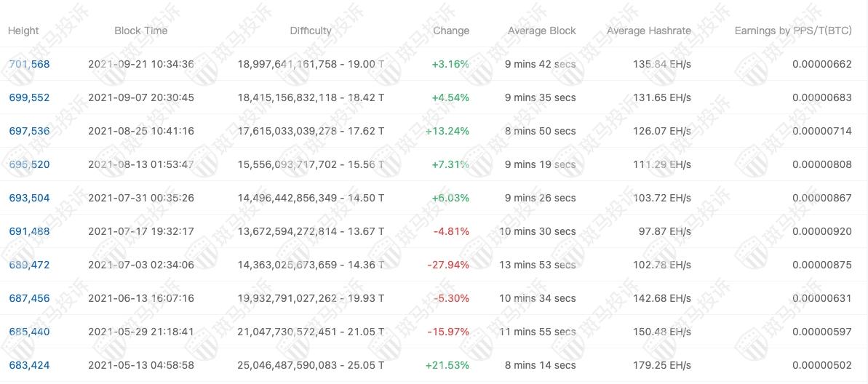The image size is (868, 384).
Task: Click the 179.25 EH/s hashrate cell
Action: 662,365
